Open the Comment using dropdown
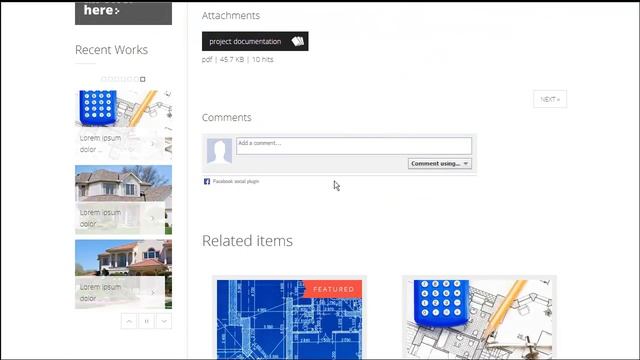This screenshot has height=360, width=640. click(x=440, y=163)
